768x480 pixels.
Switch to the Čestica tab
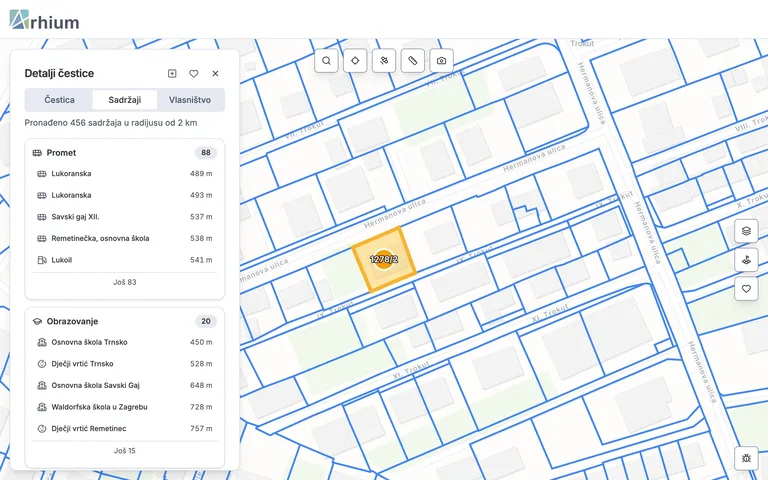[59, 100]
